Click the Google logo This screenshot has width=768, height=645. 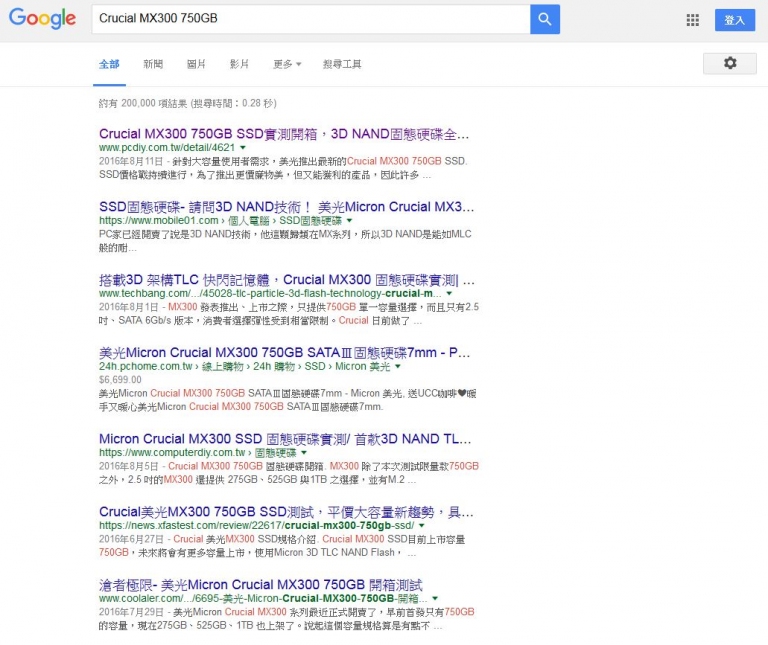click(43, 19)
